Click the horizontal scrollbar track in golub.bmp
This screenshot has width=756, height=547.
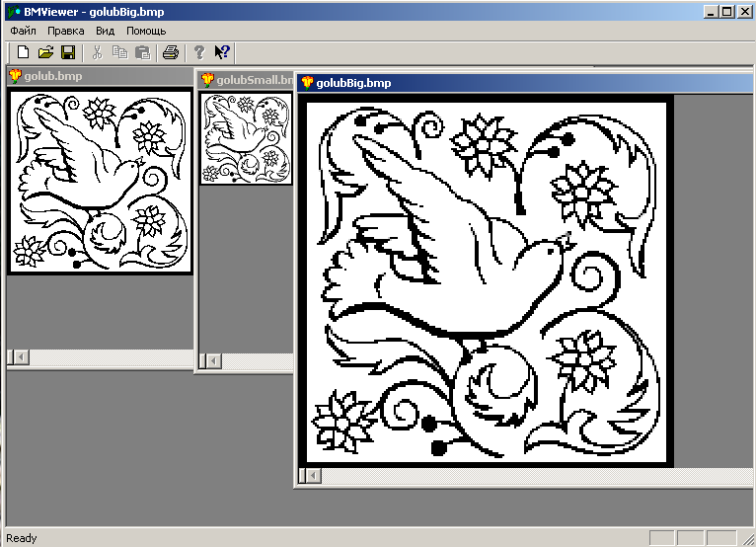click(111, 357)
